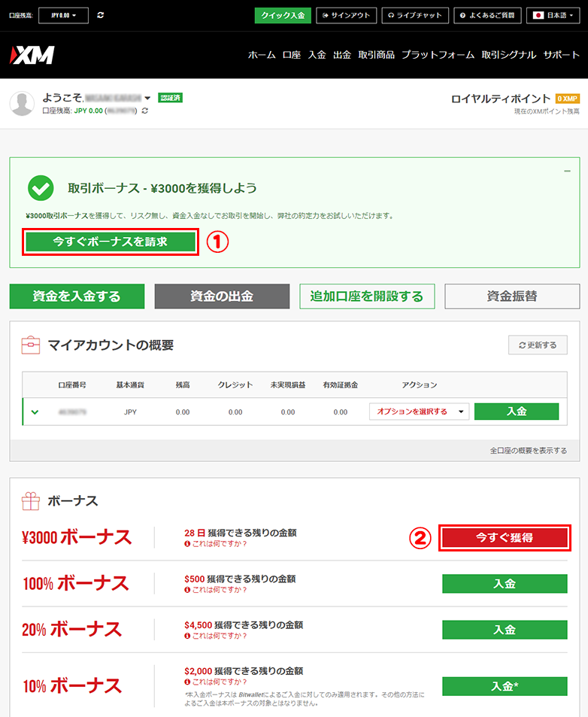Open 口座 menu item
The height and width of the screenshot is (717, 588).
(292, 55)
